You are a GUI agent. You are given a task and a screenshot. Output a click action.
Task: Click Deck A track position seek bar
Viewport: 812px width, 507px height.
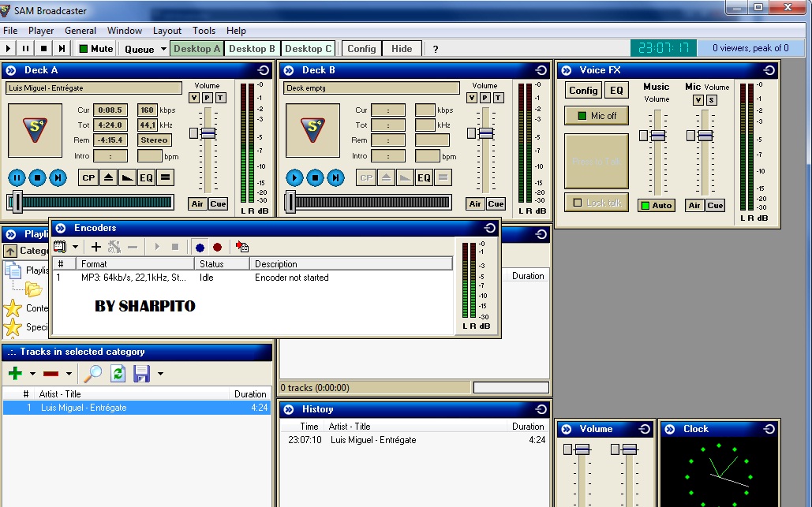(x=92, y=203)
